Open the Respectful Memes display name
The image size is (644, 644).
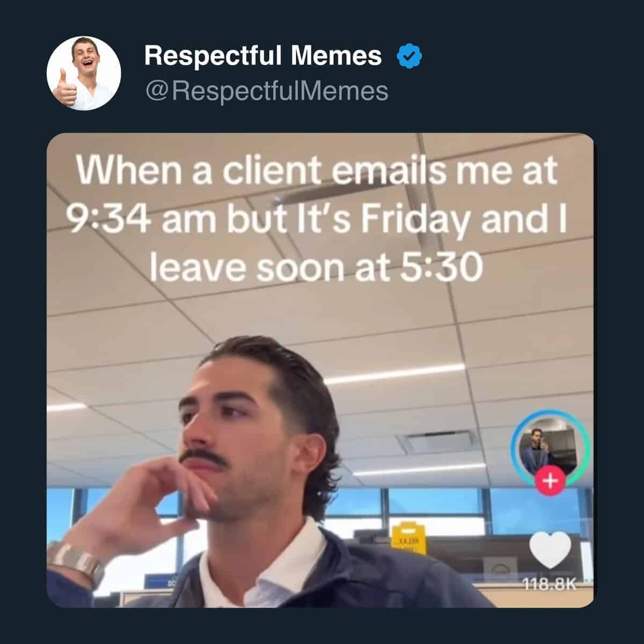(x=263, y=56)
